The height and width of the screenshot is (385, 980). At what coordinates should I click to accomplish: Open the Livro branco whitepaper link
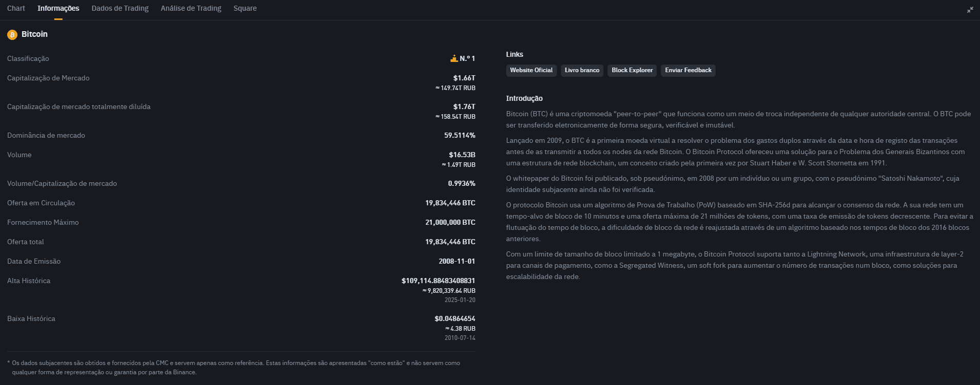pos(582,70)
